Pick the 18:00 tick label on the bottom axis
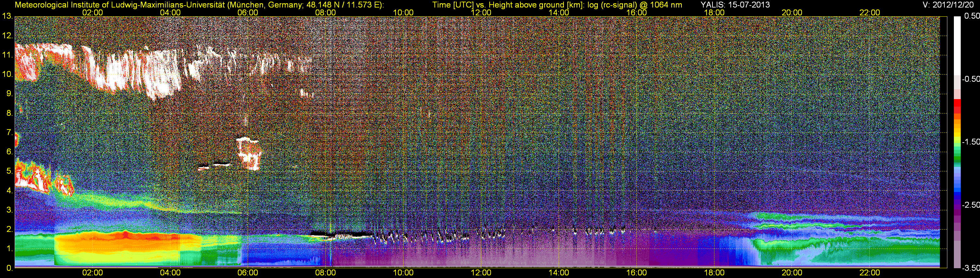Image resolution: width=980 pixels, height=278 pixels. (x=714, y=273)
